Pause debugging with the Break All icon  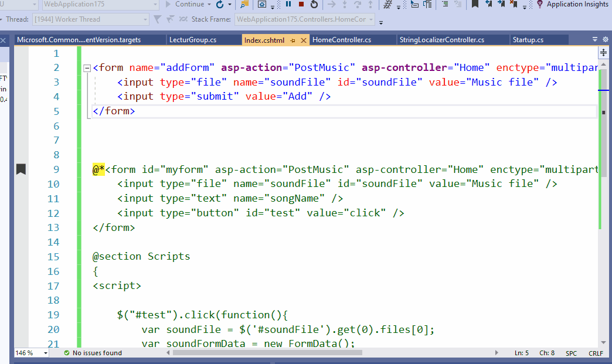tap(288, 6)
